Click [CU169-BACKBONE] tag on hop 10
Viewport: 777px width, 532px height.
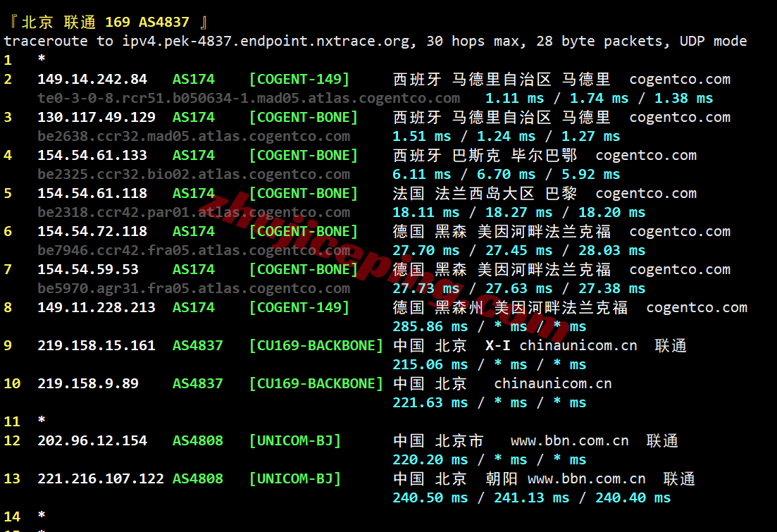point(316,384)
